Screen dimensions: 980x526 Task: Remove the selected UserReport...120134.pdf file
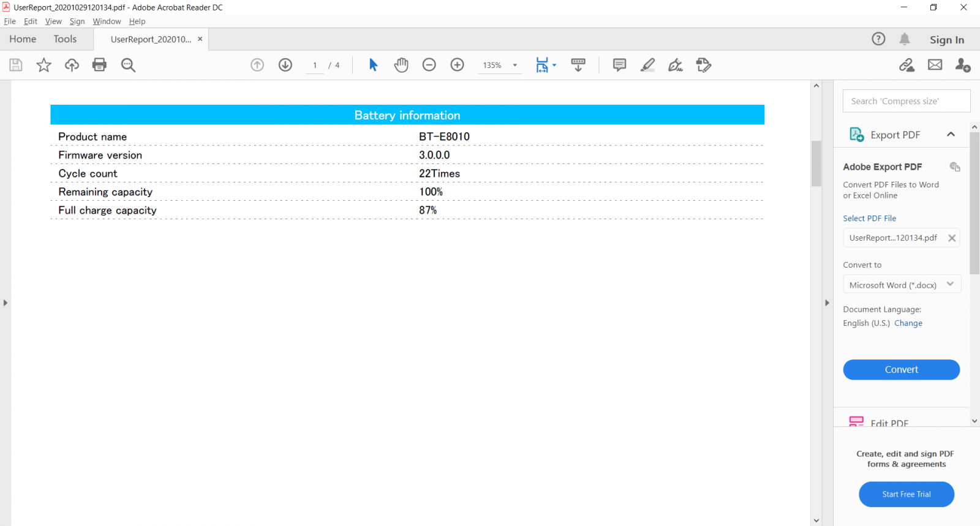(x=952, y=238)
